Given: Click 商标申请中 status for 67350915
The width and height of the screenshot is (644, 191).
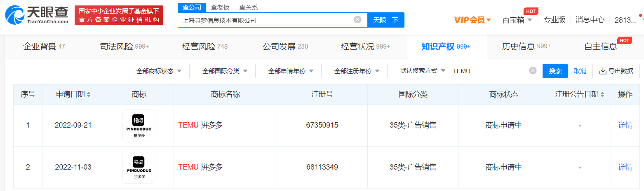Looking at the screenshot, I should coord(503,125).
